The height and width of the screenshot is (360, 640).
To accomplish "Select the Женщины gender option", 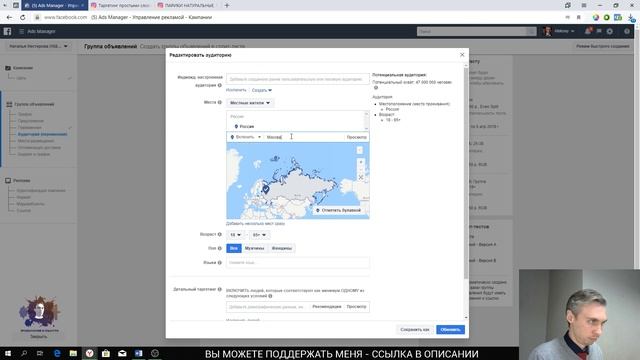I will click(282, 248).
